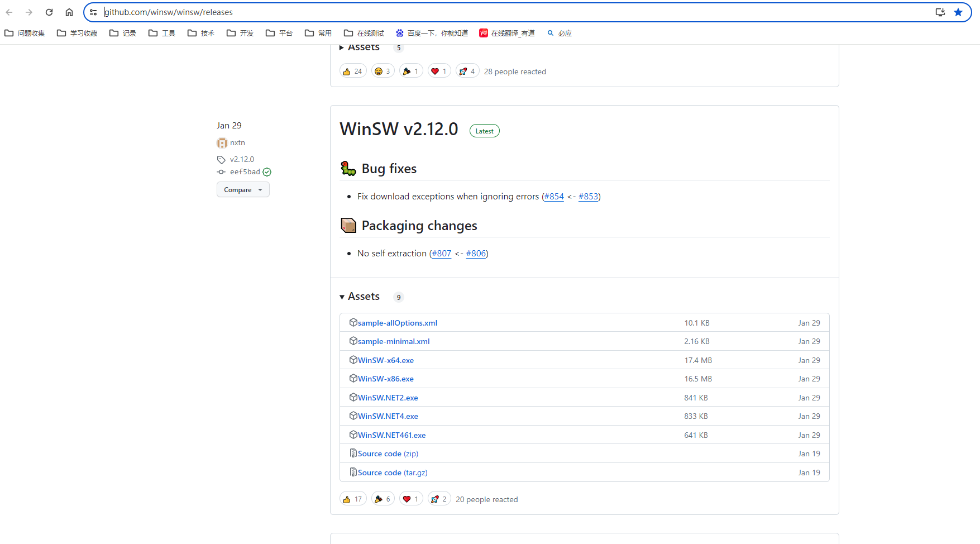Click nxtn's avatar image

pyautogui.click(x=222, y=143)
